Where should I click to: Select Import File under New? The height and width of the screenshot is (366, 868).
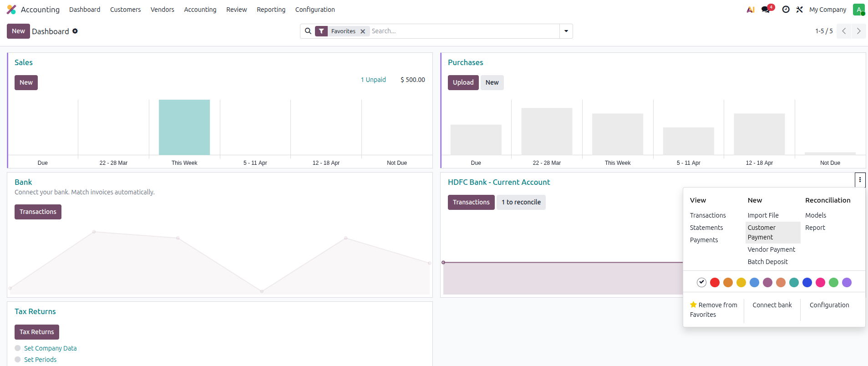click(x=763, y=215)
